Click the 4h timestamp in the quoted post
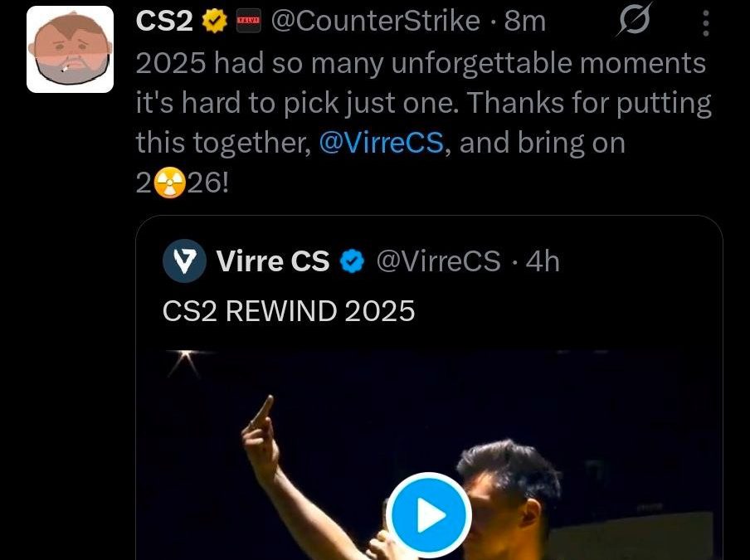 click(x=544, y=261)
